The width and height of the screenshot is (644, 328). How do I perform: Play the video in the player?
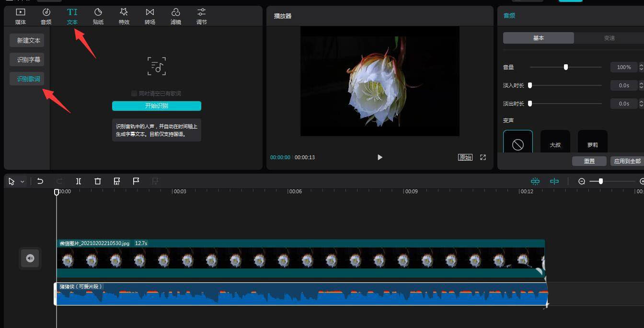pos(380,157)
